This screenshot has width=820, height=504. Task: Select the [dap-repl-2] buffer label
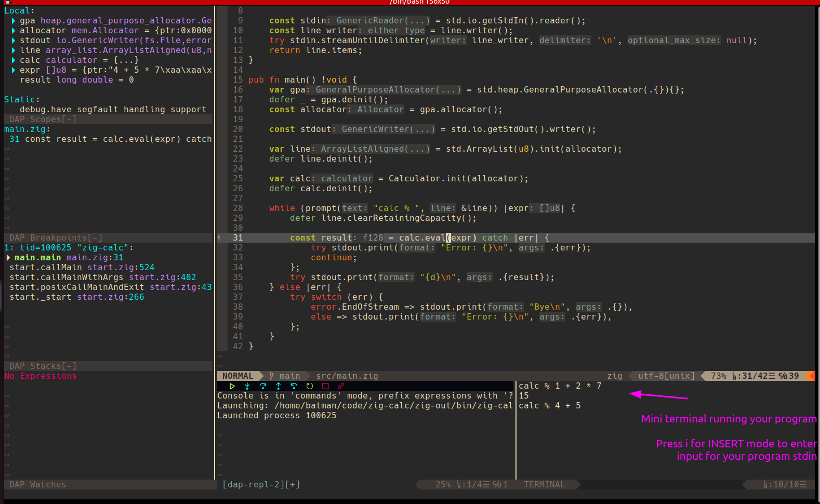click(261, 485)
